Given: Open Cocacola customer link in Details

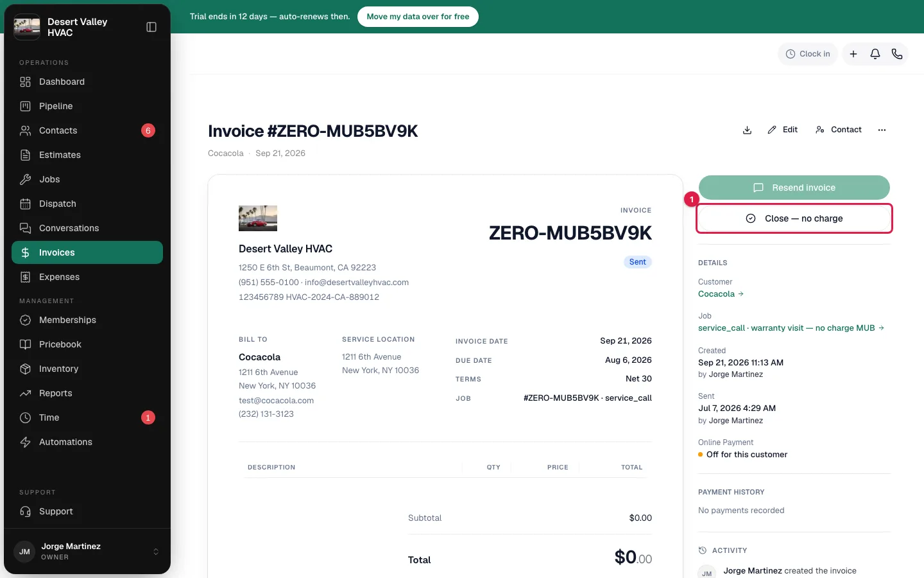Looking at the screenshot, I should [721, 294].
